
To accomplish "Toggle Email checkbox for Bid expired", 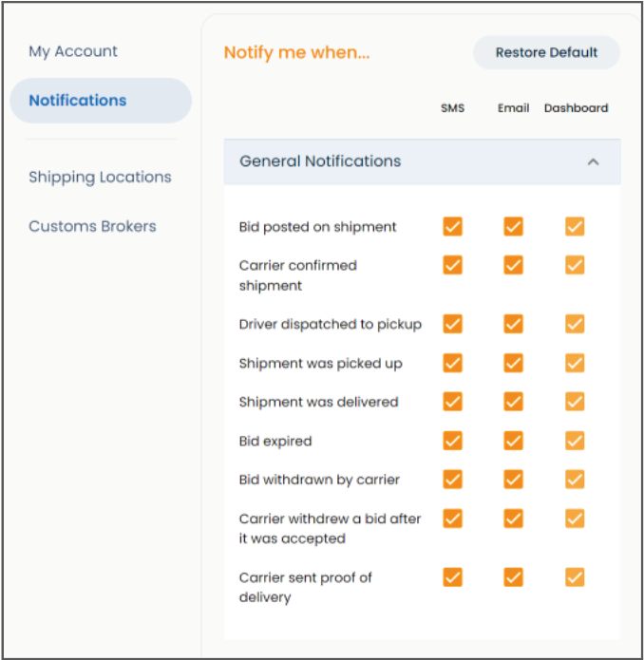I will (x=513, y=441).
